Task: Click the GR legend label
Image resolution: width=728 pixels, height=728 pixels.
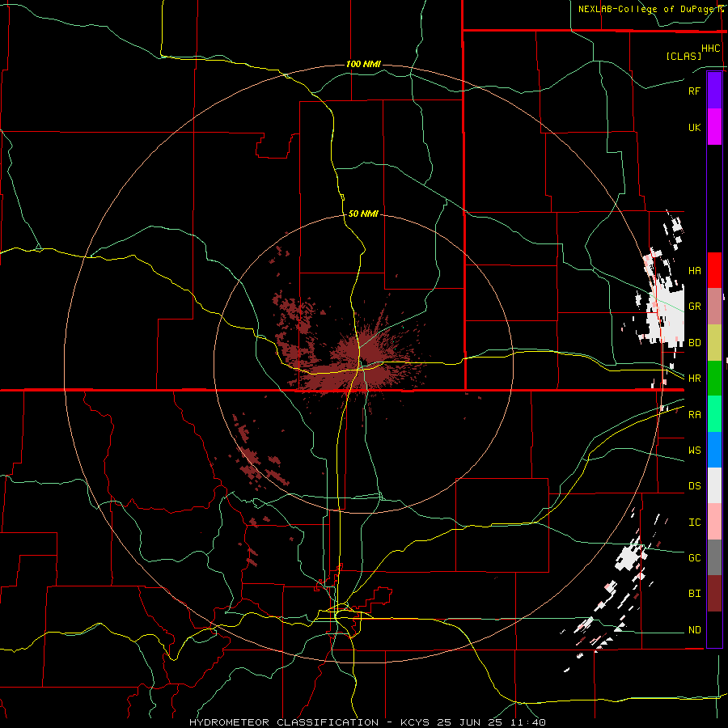Action: tap(694, 307)
